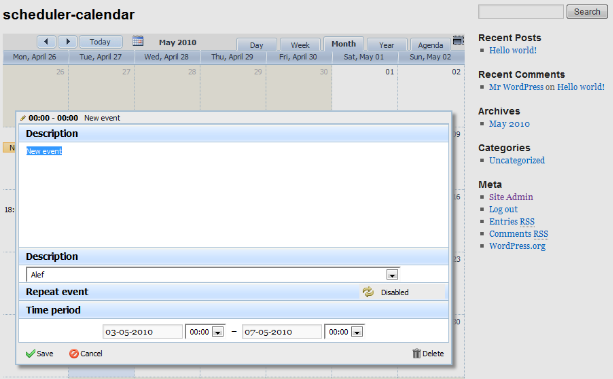The image size is (613, 379).
Task: Click the pencil icon in event header
Action: 23,118
